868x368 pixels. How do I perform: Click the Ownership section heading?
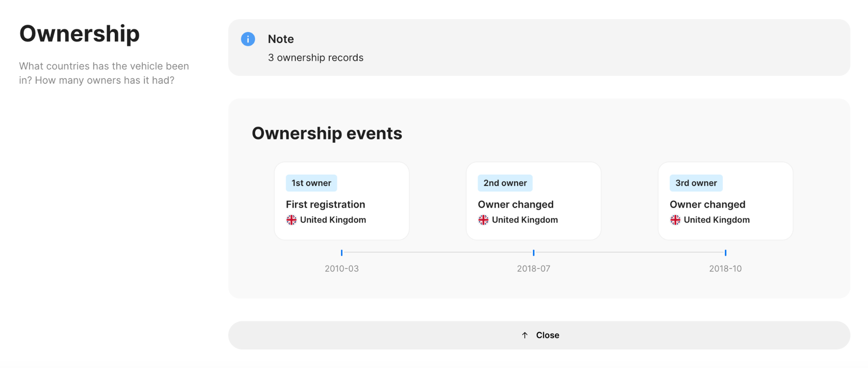[80, 34]
